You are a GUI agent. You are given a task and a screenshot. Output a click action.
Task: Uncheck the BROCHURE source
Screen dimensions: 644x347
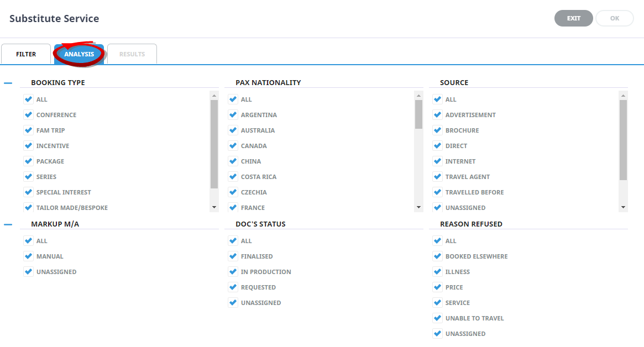tap(437, 130)
